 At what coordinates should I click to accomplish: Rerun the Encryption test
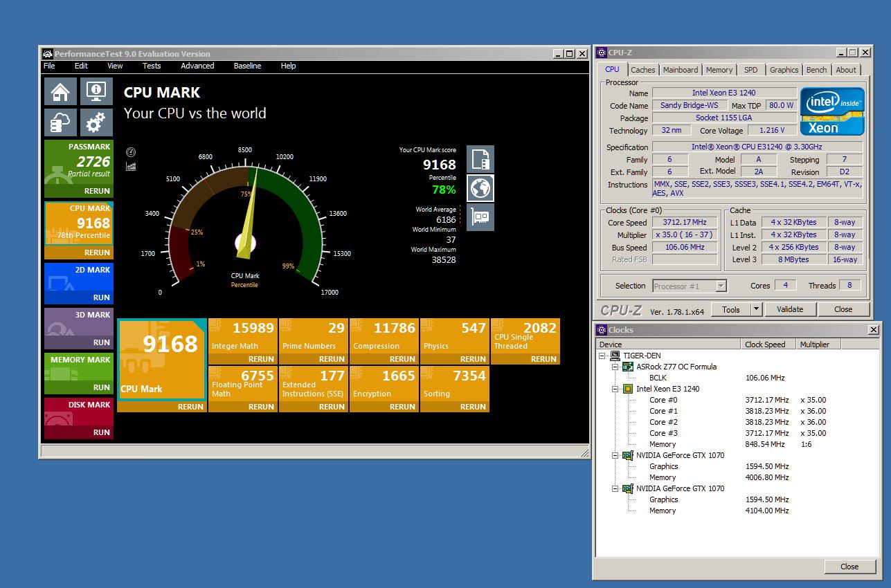click(402, 407)
